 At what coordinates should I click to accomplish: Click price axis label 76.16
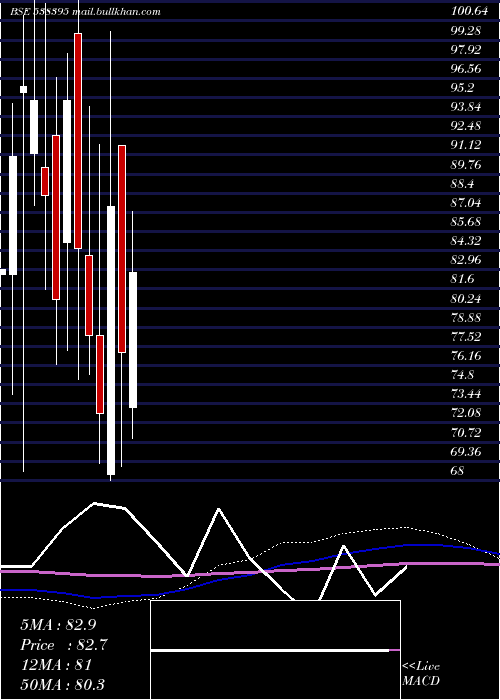point(466,356)
